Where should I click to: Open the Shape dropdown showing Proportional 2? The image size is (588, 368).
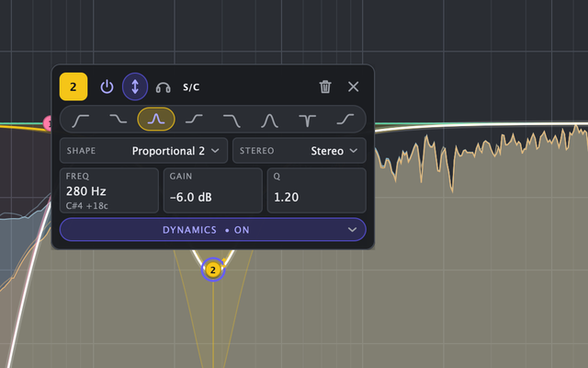tap(143, 151)
